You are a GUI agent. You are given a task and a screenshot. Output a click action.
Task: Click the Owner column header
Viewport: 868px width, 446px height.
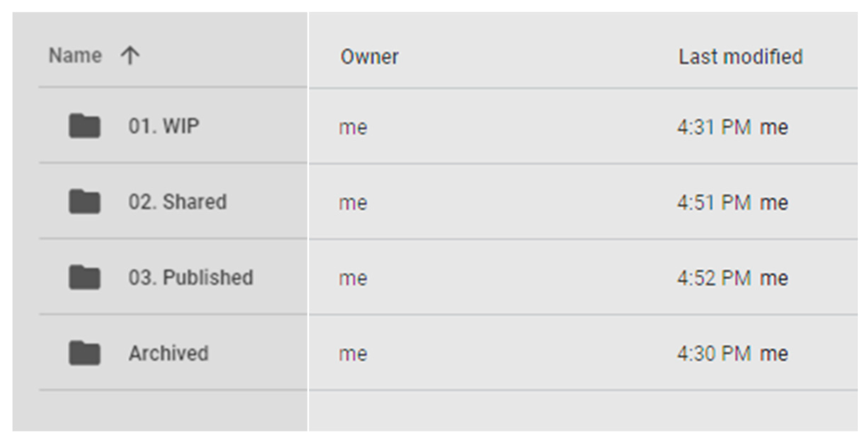(369, 57)
